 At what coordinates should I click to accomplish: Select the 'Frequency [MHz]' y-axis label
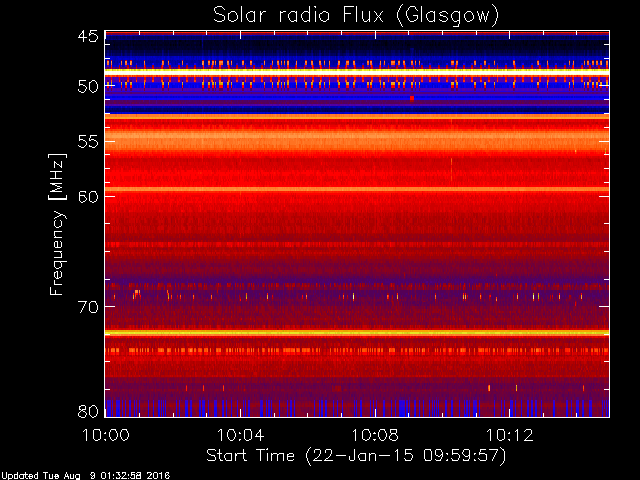(x=58, y=224)
